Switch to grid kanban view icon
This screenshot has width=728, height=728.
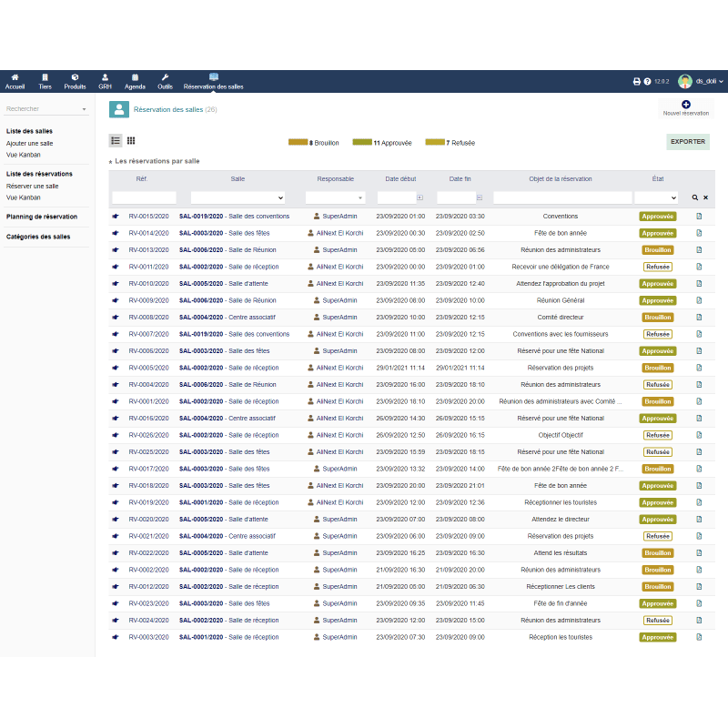click(131, 140)
